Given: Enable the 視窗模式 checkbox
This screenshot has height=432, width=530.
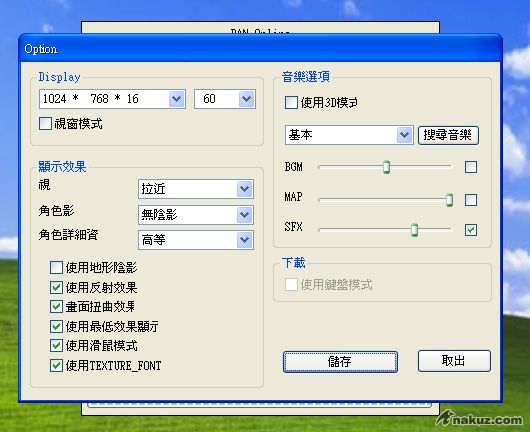Looking at the screenshot, I should point(45,124).
